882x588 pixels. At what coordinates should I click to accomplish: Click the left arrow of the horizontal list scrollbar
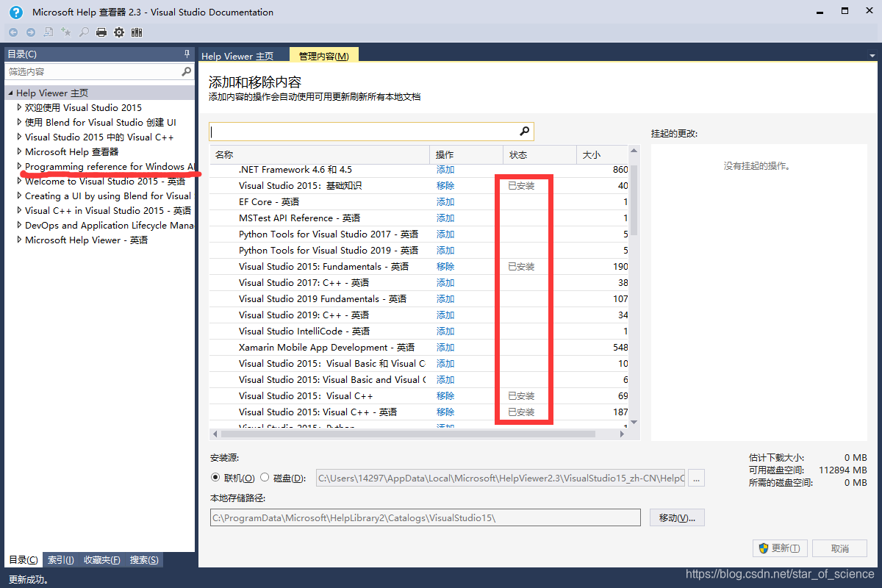pyautogui.click(x=214, y=434)
